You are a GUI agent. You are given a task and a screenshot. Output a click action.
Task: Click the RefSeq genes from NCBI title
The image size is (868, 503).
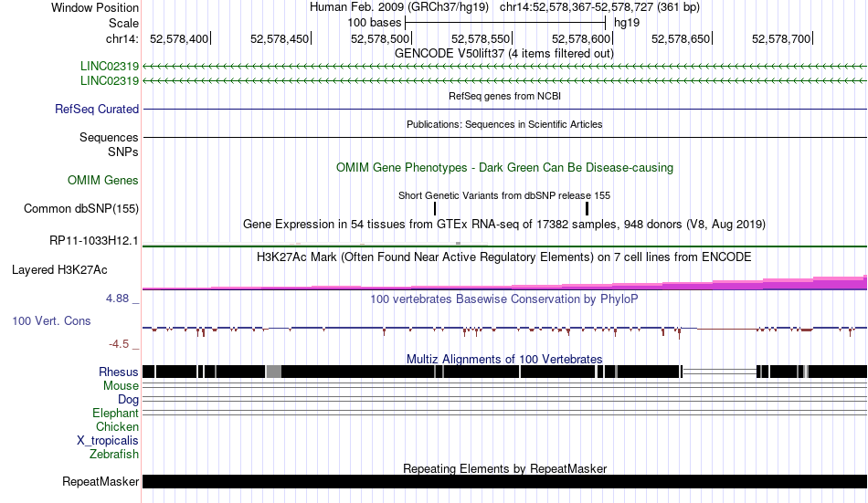tap(504, 96)
